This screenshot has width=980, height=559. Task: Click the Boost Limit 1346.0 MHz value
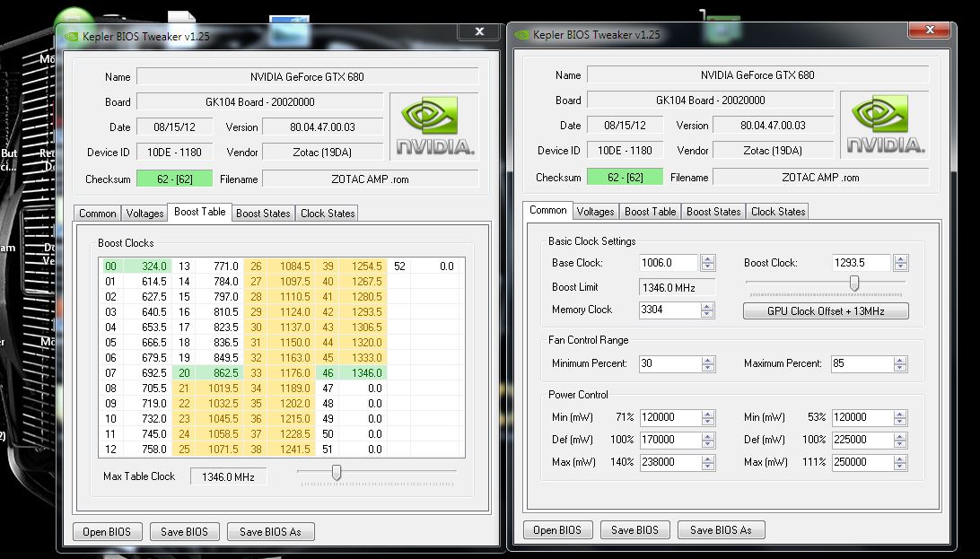coord(678,288)
